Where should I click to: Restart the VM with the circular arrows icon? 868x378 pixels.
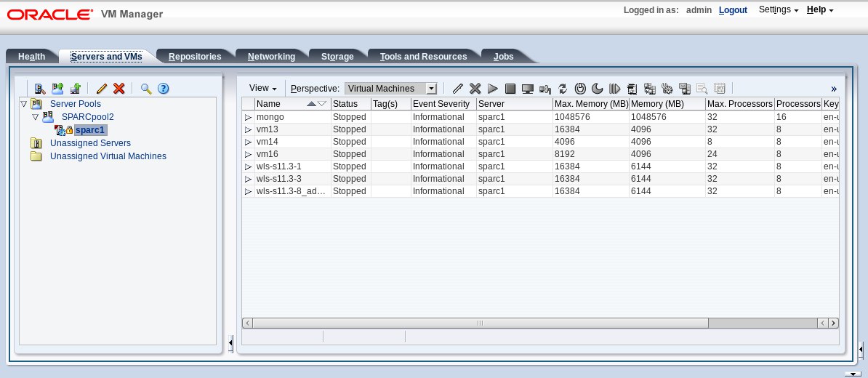pos(563,89)
